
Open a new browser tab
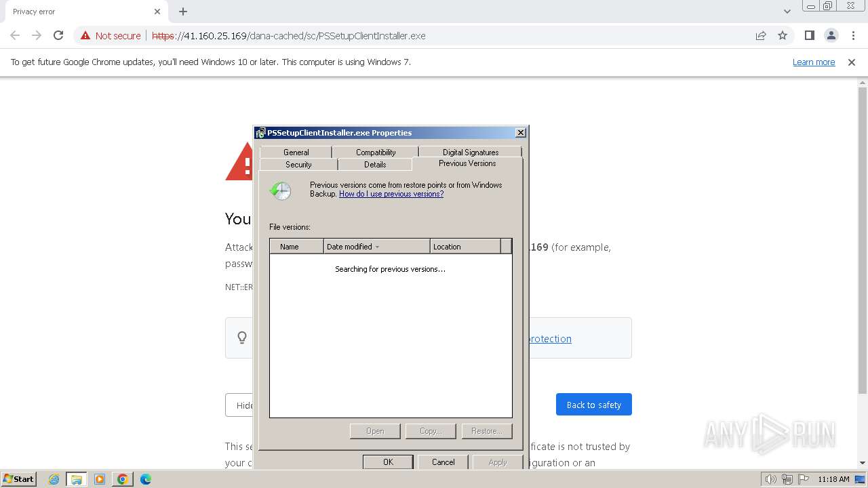click(x=183, y=12)
